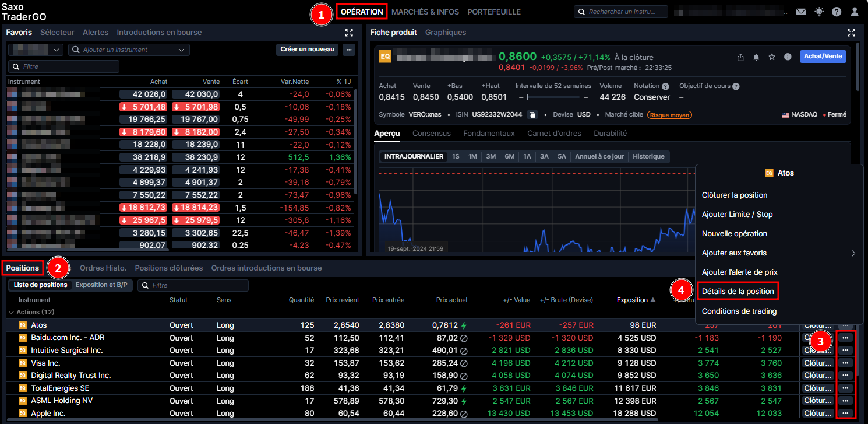Set chart range to 6M
This screenshot has height=424, width=868.
(x=509, y=156)
